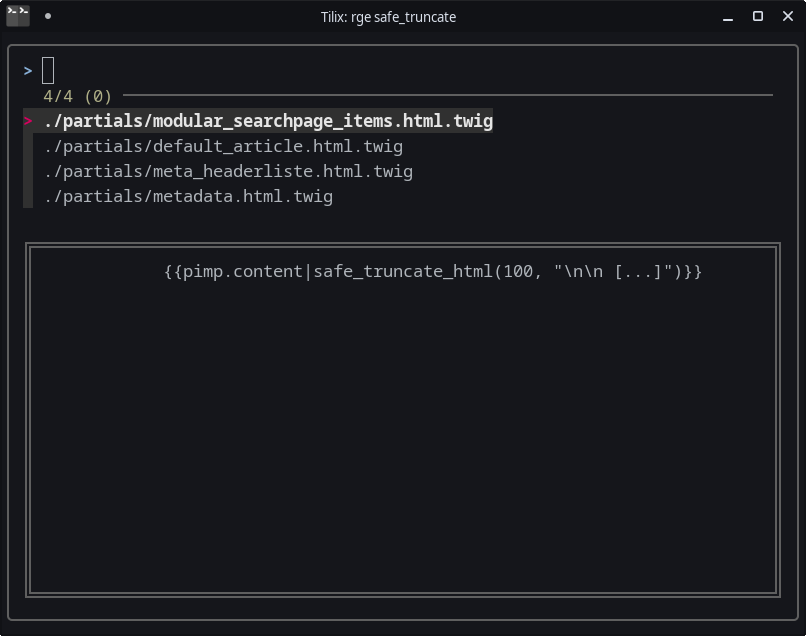The height and width of the screenshot is (636, 806).
Task: Click the close icon in the titlebar
Action: [787, 16]
